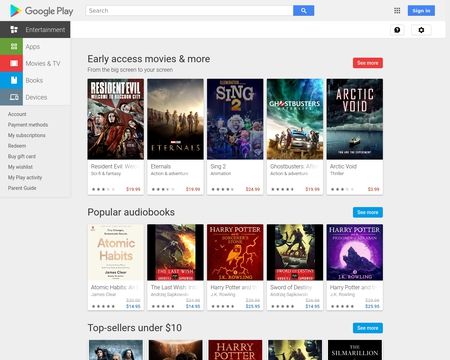Click the Popular audiobooks heading

coord(131,212)
